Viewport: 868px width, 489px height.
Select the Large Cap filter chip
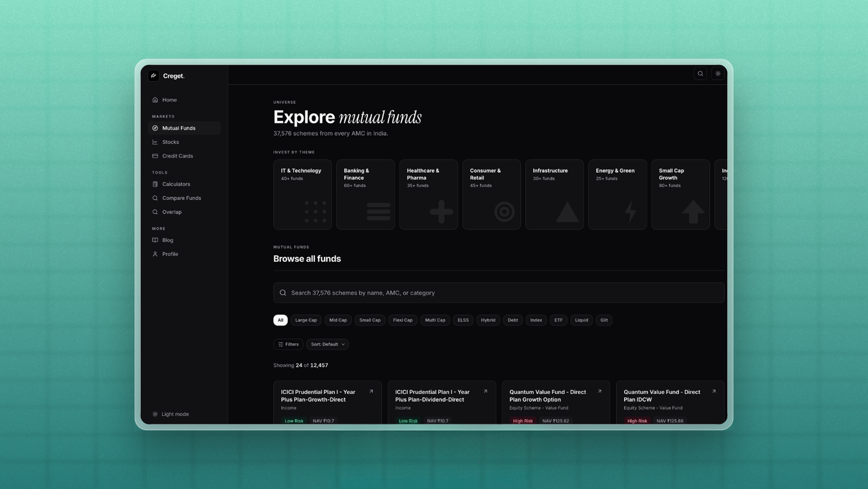coord(306,320)
